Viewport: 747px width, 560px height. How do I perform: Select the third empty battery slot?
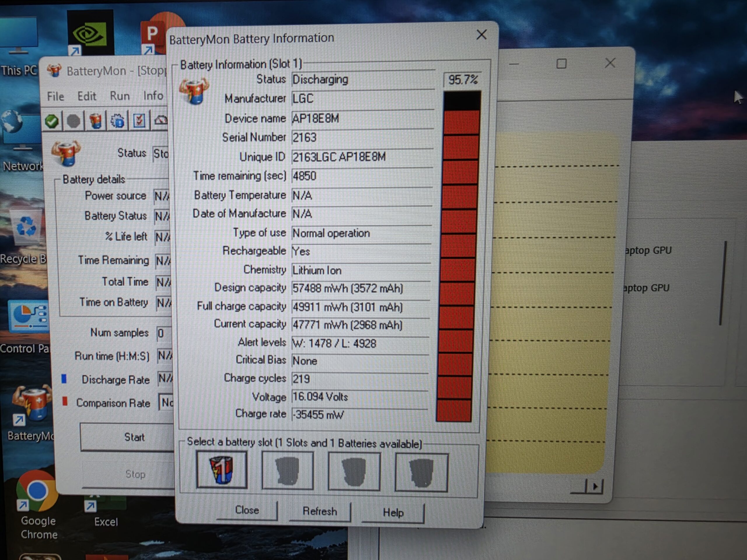(354, 472)
